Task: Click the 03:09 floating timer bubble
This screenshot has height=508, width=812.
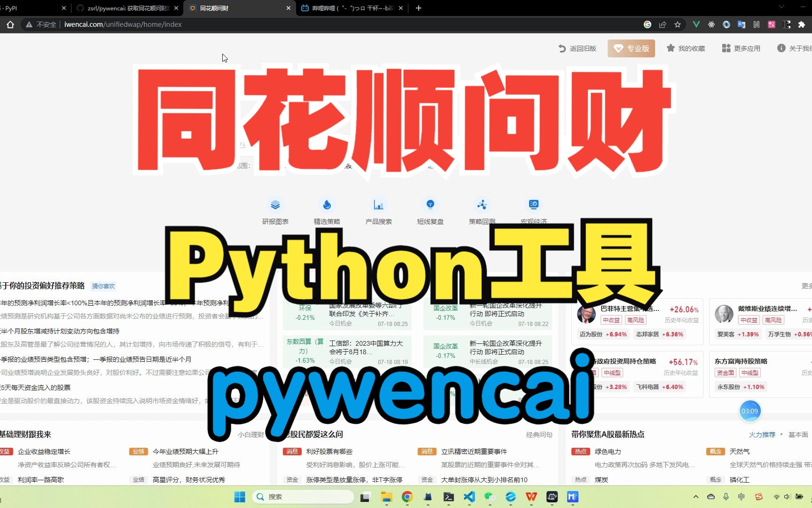Action: 750,411
